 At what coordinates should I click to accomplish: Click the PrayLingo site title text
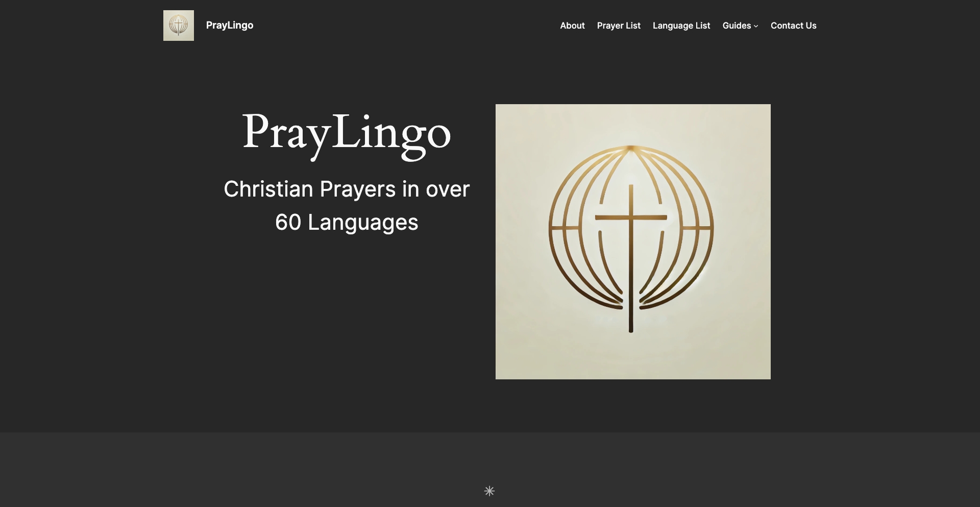coord(229,25)
